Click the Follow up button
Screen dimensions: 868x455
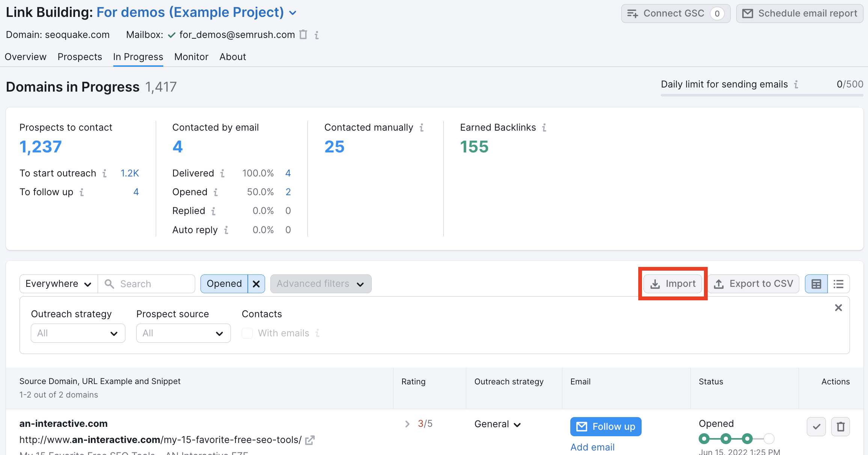coord(606,426)
